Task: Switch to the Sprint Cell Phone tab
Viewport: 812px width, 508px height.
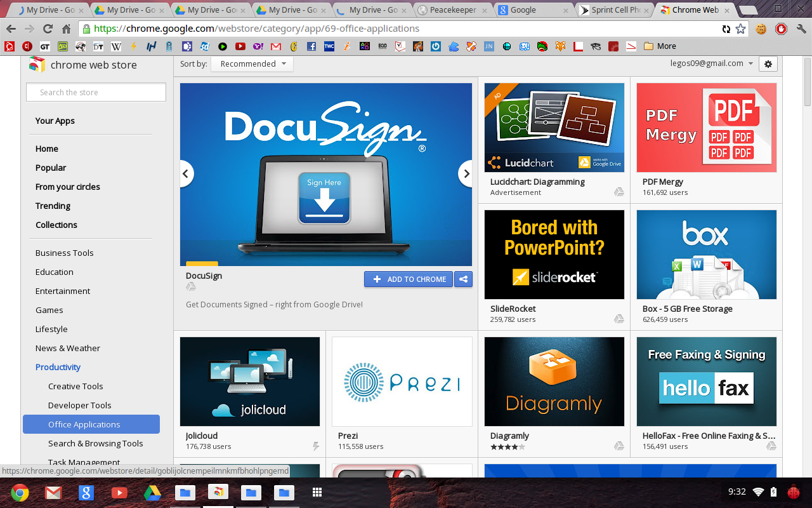Action: coord(613,10)
